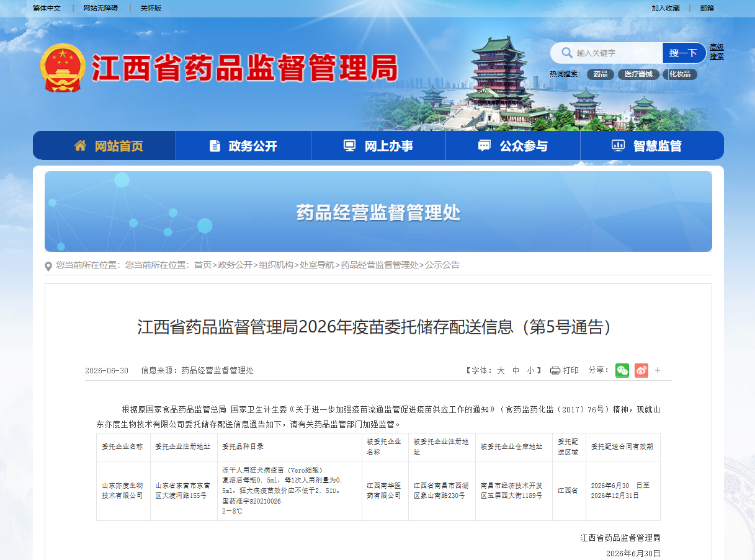
Task: Click the contract validity period cell
Action: (623, 491)
